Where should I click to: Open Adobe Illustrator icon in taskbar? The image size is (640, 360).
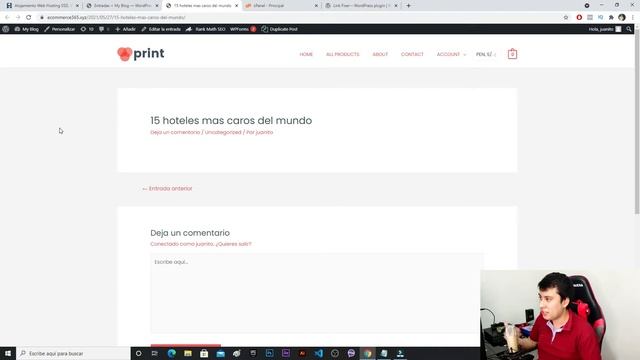(302, 353)
